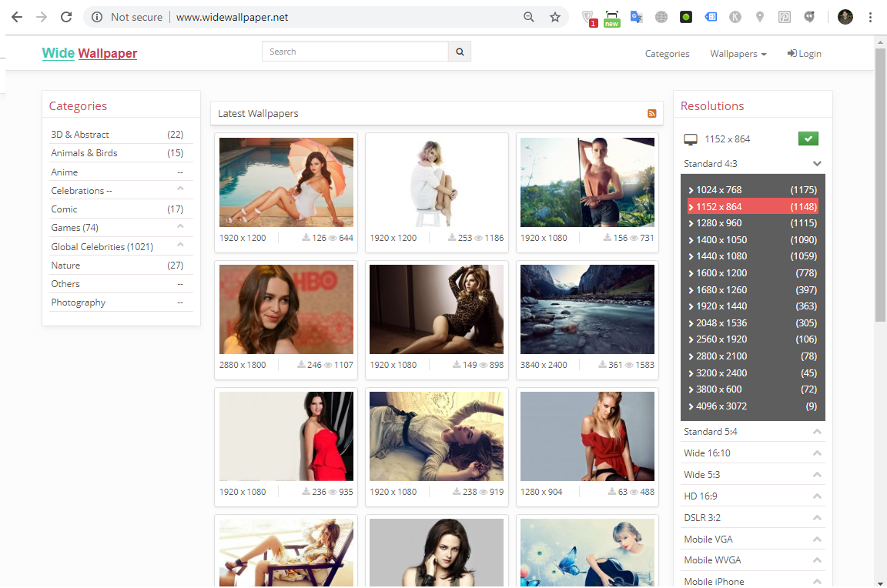Viewport: 887px width, 588px height.
Task: Toggle the green checkmark next to 1152 x 864
Action: click(x=808, y=139)
